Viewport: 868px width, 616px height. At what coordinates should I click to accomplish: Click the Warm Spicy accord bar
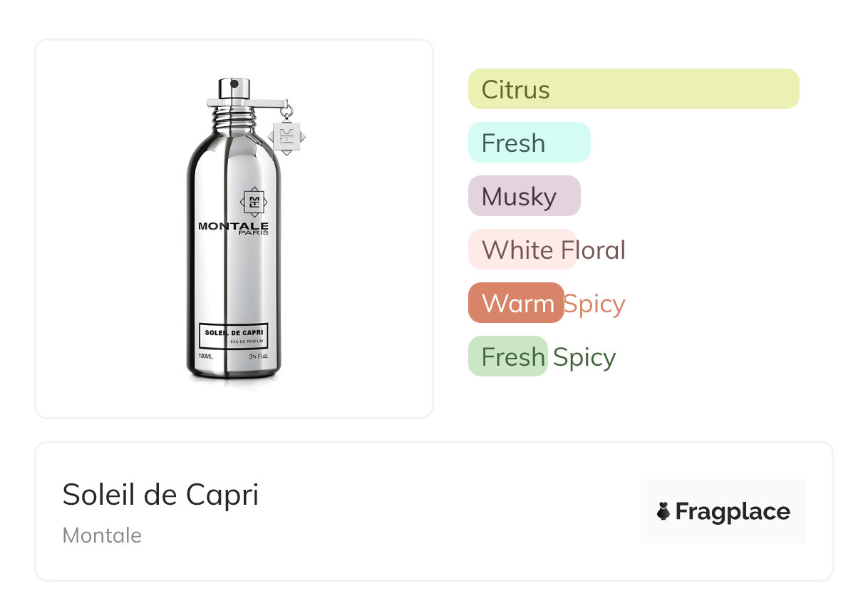point(516,303)
